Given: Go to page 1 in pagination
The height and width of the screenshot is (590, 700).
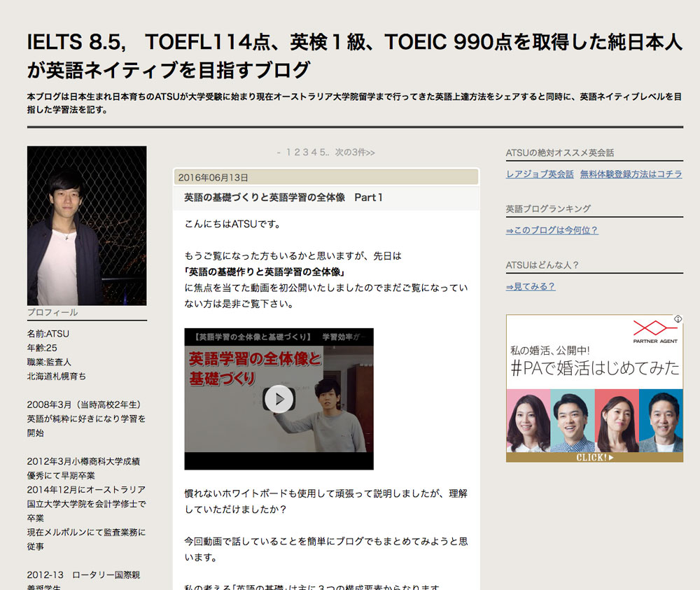Looking at the screenshot, I should (288, 153).
